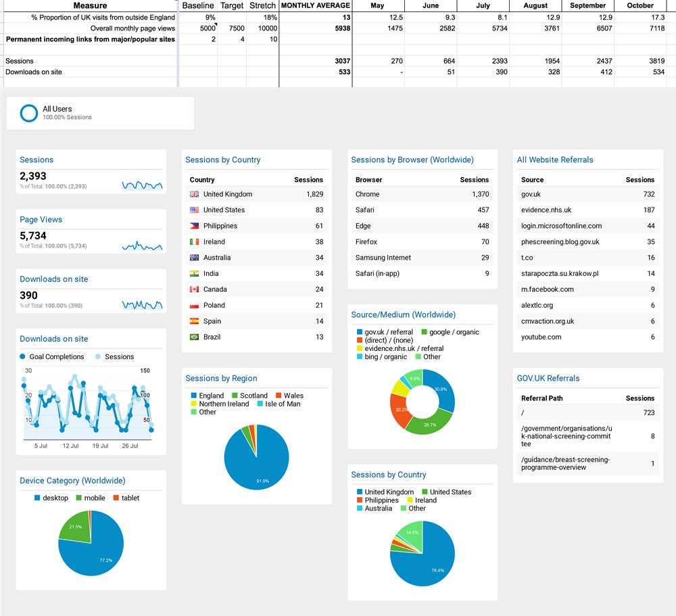Open the Sessions by Country table title

[x=223, y=160]
